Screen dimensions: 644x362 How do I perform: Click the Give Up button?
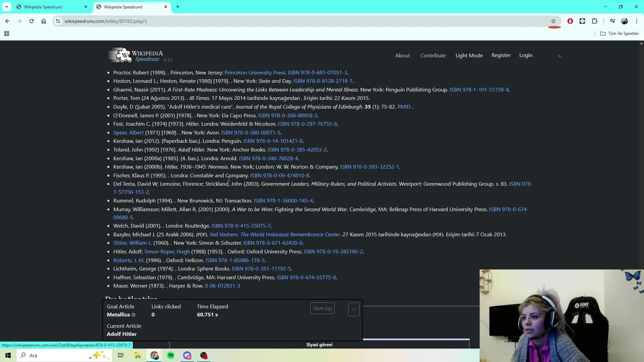click(x=323, y=308)
